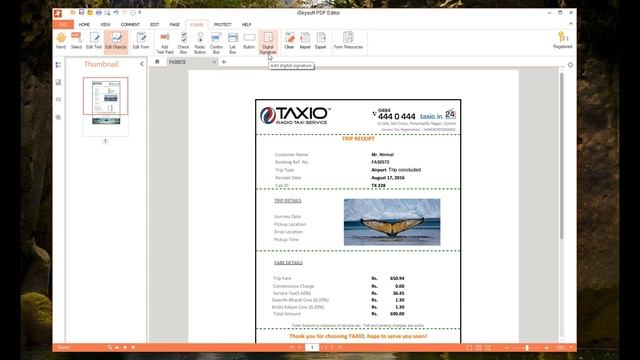Open settings gear above the scrollbar
The image size is (640, 360).
(x=570, y=65)
